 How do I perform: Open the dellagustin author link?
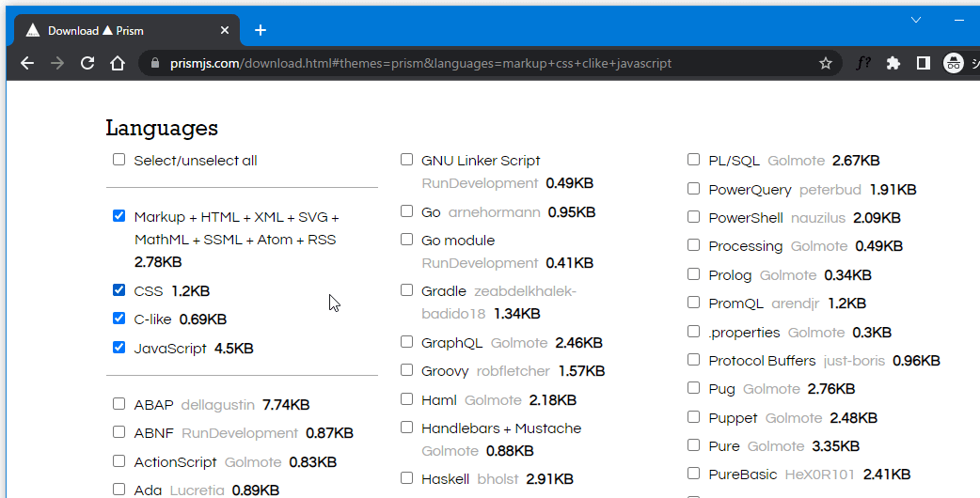(218, 405)
